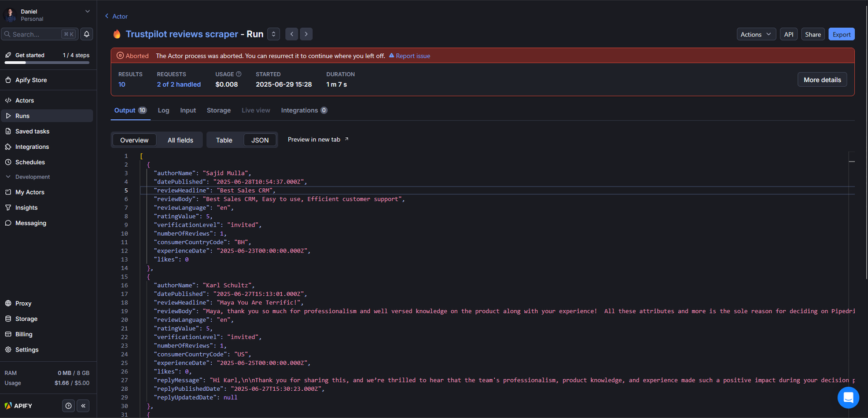Expand the Daniel Personal account menu
The height and width of the screenshot is (418, 868).
tap(47, 15)
